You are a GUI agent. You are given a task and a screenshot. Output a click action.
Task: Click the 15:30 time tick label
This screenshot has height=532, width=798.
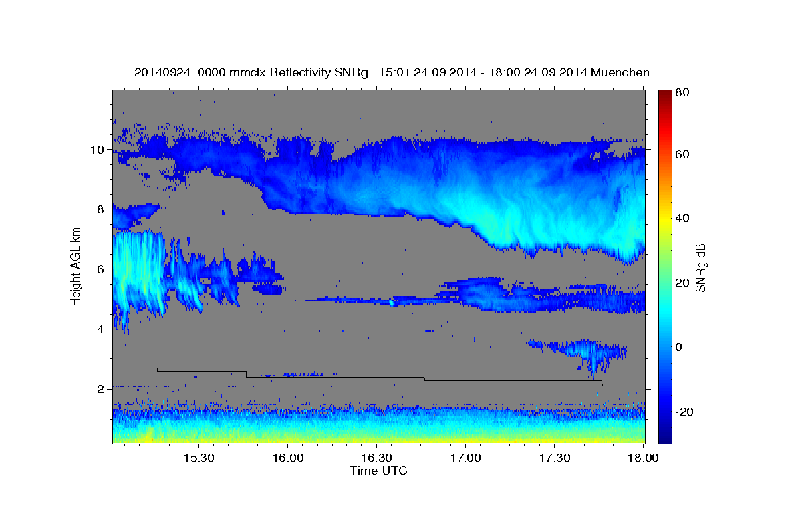198,458
